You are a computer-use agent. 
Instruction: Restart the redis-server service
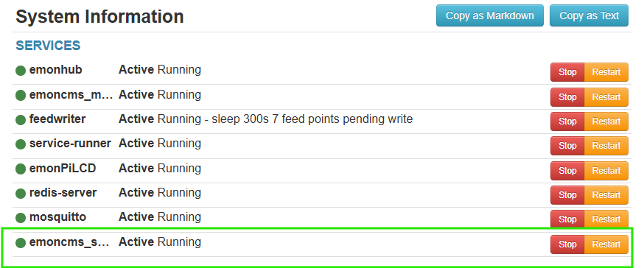tap(606, 195)
